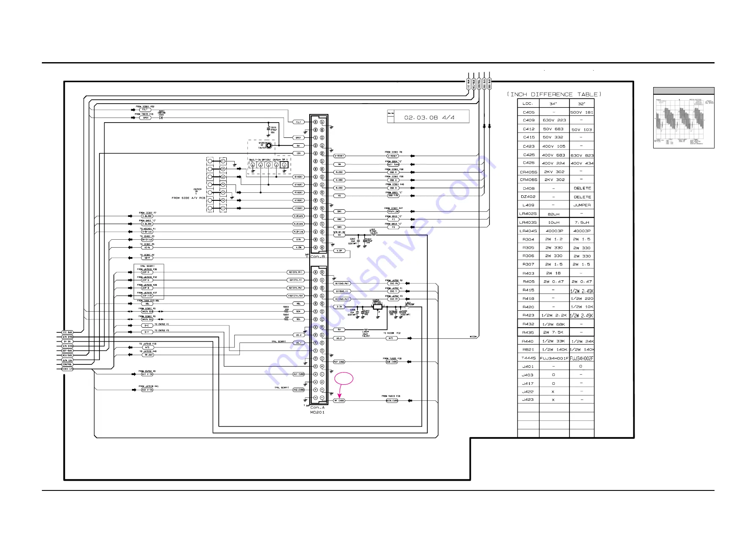The image size is (756, 534).
Task: Select the SW3 signal tag
Action: [x=339, y=227]
